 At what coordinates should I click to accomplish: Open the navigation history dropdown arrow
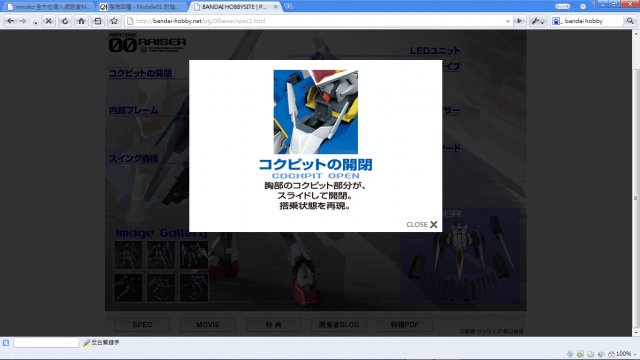(x=36, y=23)
